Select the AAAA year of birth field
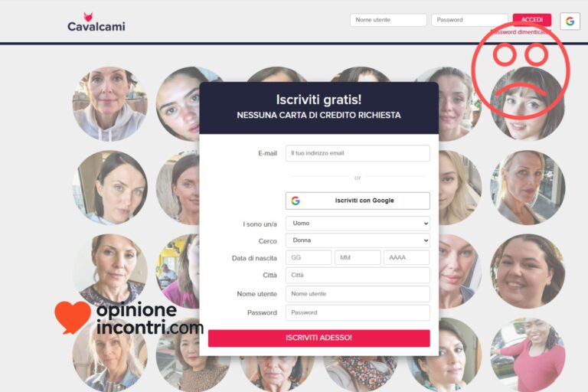 click(407, 258)
